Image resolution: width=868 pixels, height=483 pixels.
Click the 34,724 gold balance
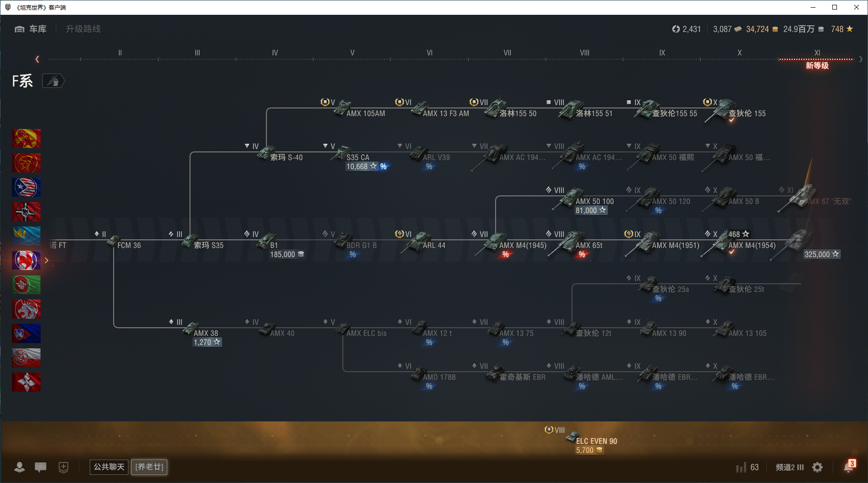pos(762,29)
